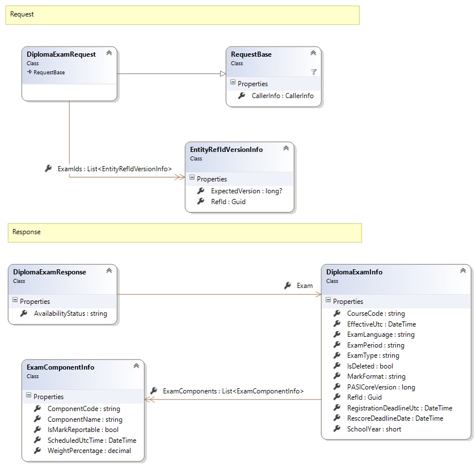Click the ExamIds association label text
The image size is (476, 466).
(115, 169)
